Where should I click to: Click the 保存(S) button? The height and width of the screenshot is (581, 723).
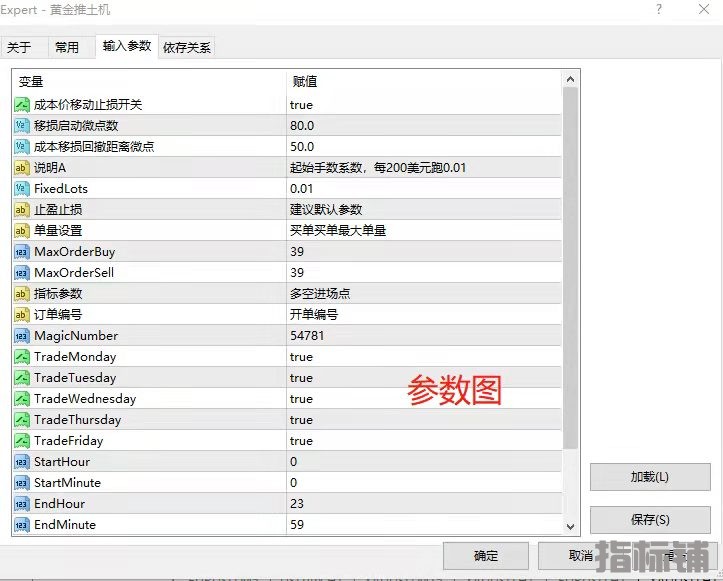(x=650, y=520)
